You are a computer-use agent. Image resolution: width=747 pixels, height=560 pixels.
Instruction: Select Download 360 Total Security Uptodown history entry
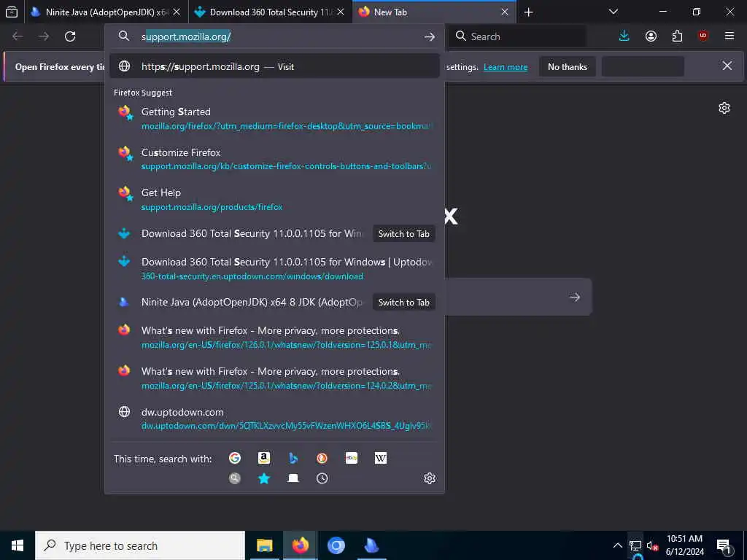coord(274,268)
